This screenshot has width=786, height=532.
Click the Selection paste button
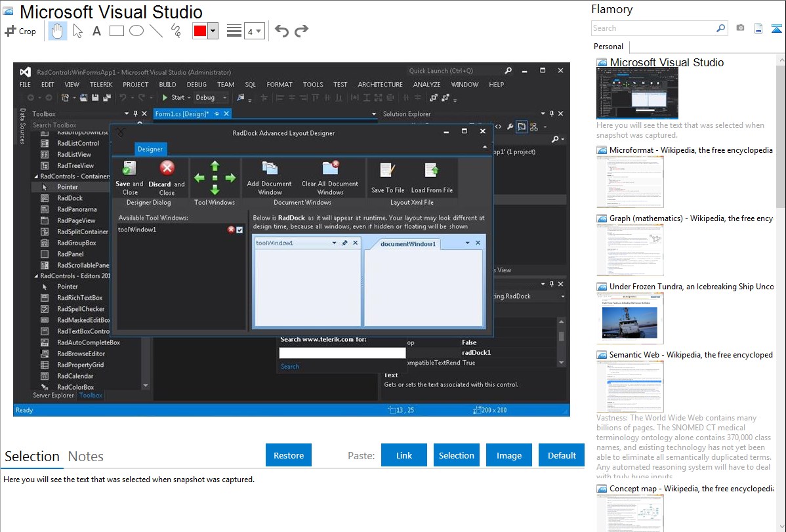(456, 455)
